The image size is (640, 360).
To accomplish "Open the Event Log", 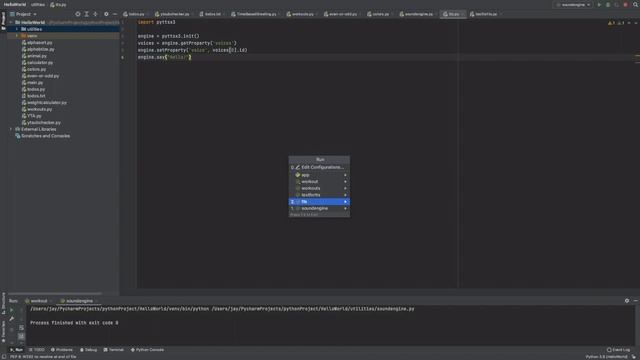I will pos(618,350).
